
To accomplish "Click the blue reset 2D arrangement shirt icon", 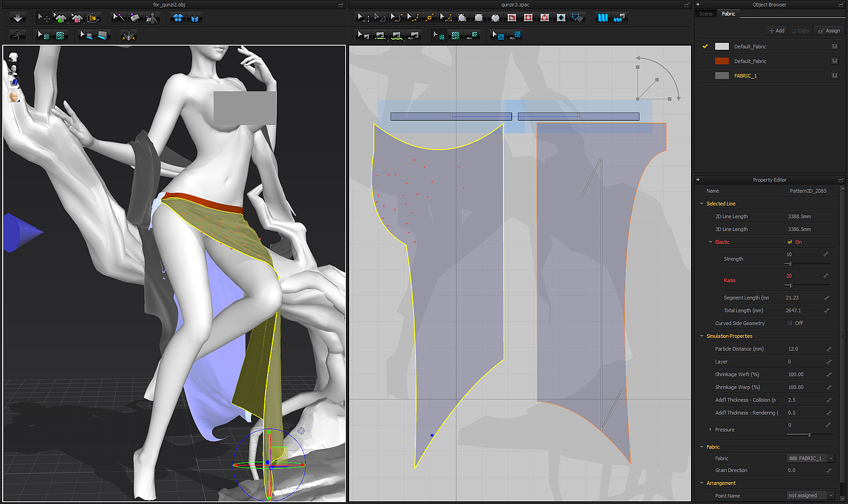I will click(178, 18).
